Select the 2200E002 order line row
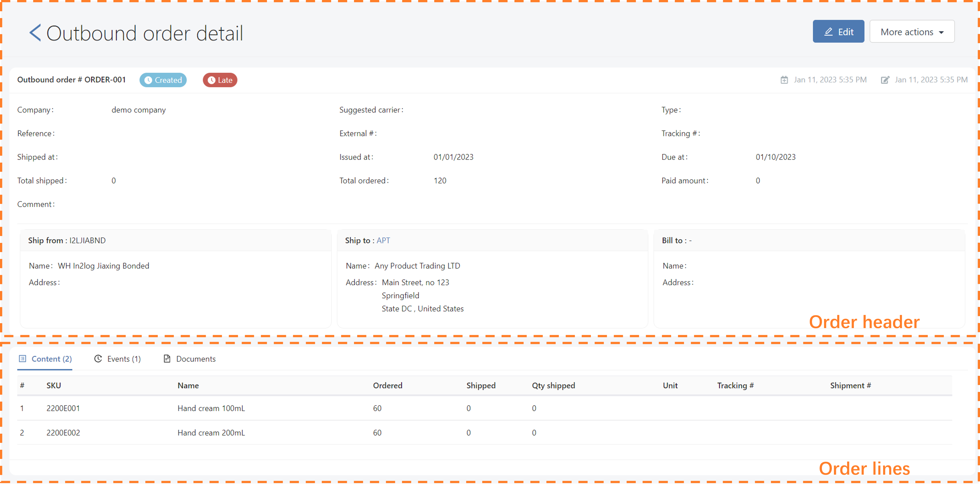The width and height of the screenshot is (980, 490). [x=63, y=433]
